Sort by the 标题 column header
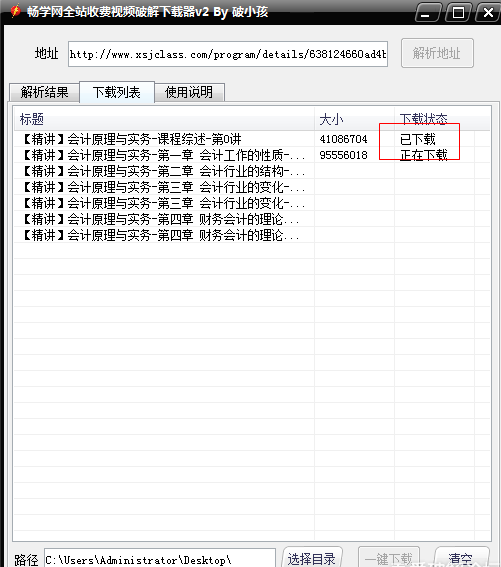501x567 pixels. (x=164, y=119)
